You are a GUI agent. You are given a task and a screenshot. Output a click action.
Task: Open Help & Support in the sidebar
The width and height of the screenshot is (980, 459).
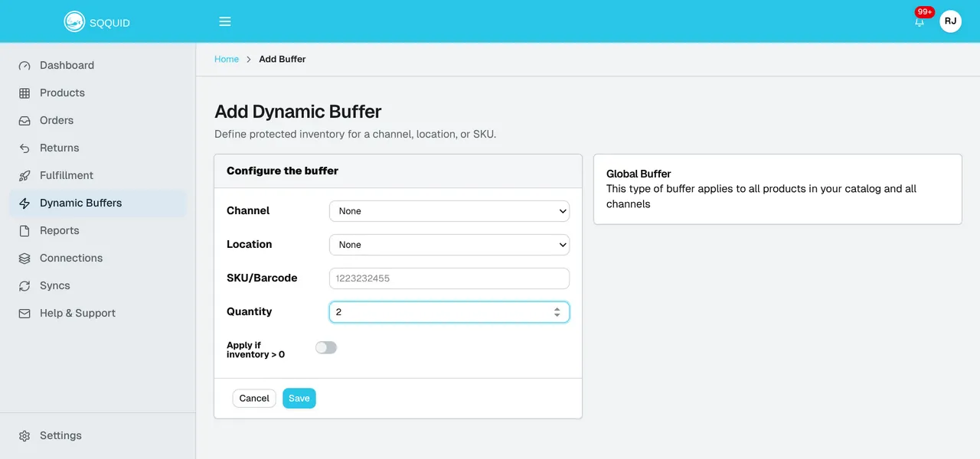(97, 314)
